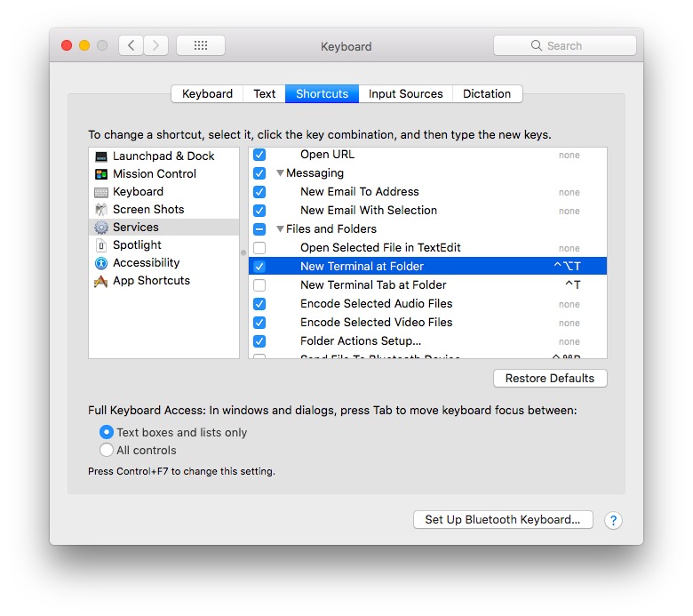Click 'none' shortcut beside New Email To Address

click(569, 192)
